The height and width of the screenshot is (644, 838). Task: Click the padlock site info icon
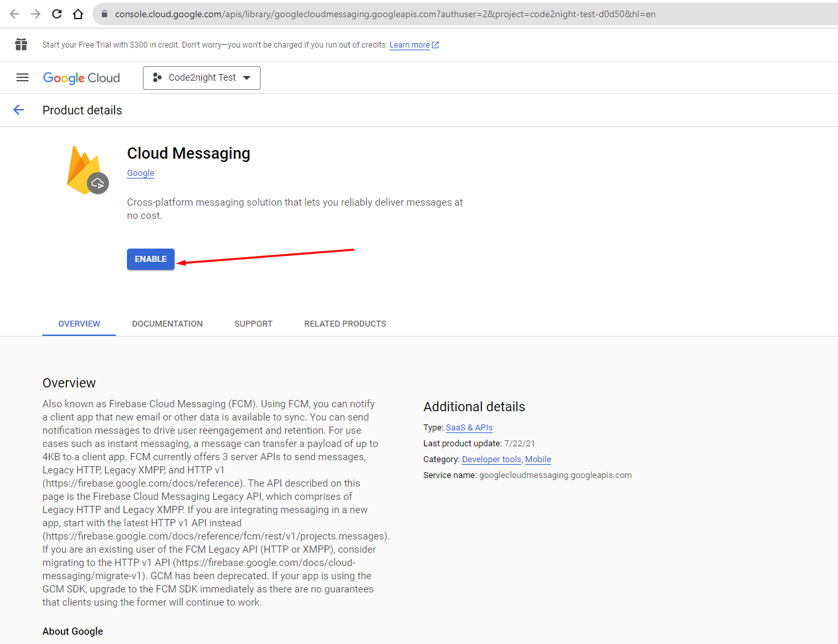tap(105, 14)
